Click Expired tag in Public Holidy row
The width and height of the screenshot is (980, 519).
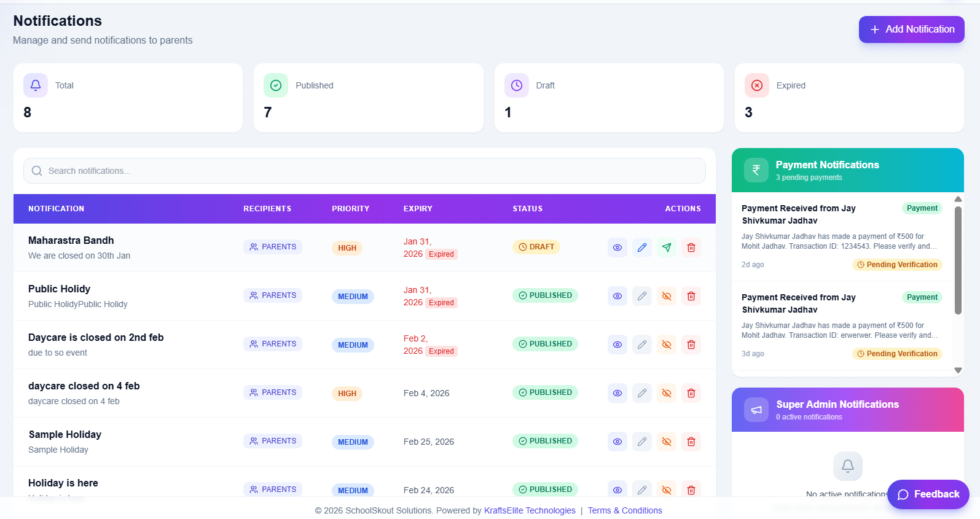coord(441,303)
